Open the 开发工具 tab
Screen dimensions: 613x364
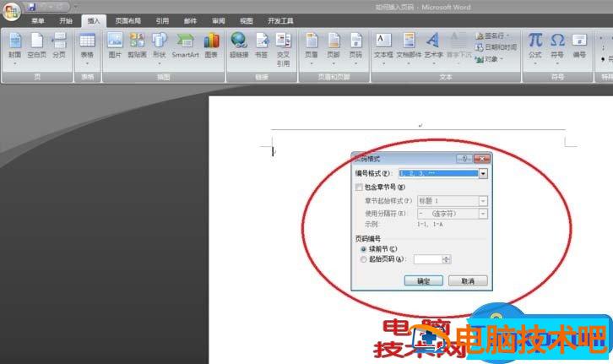(280, 21)
